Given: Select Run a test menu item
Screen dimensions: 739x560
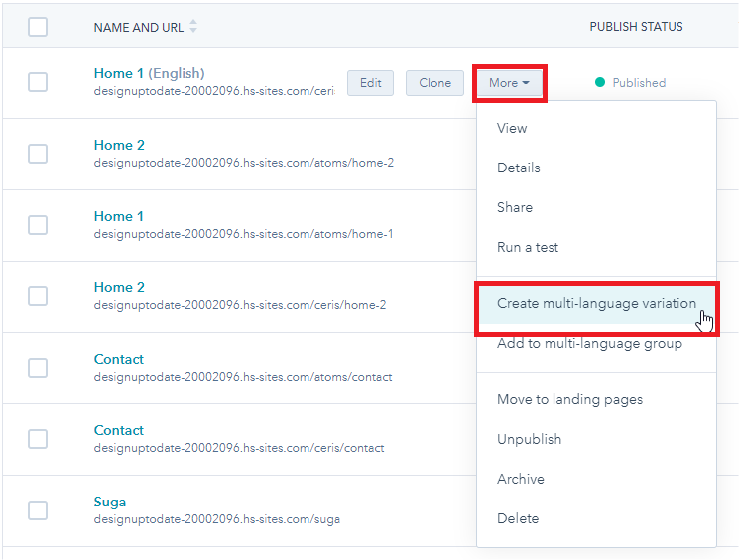Looking at the screenshot, I should point(528,247).
